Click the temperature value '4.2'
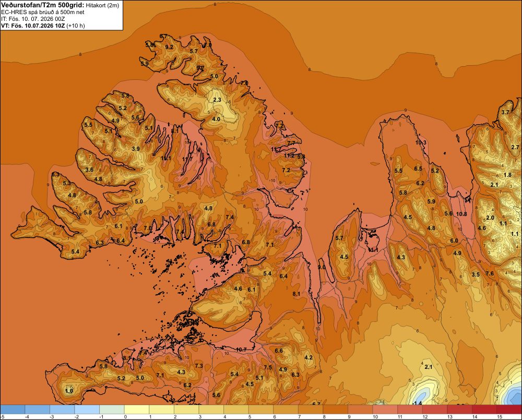 [x=309, y=357]
